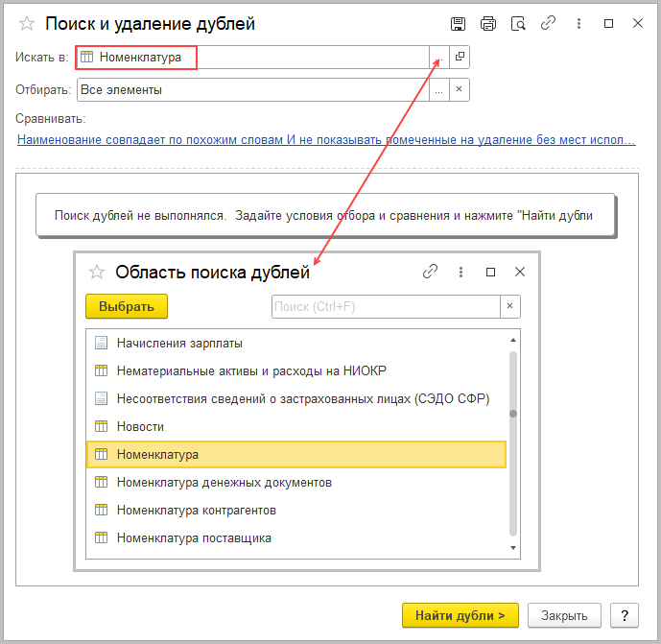Image resolution: width=661 pixels, height=644 pixels.
Task: Clear the Отбирать field with x button
Action: click(460, 89)
